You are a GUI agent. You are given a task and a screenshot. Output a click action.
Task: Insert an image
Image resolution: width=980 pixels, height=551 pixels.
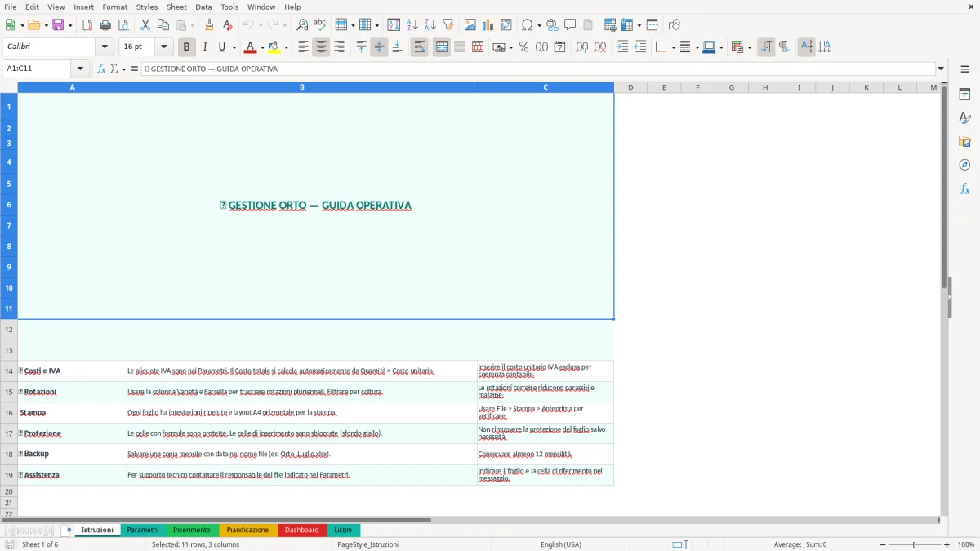click(470, 25)
